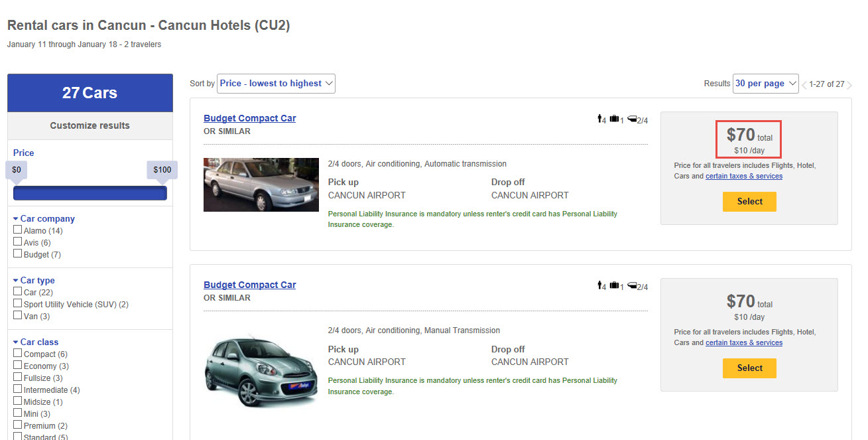Check the Intermediate (4) class filter
The image size is (868, 440).
pyautogui.click(x=18, y=389)
